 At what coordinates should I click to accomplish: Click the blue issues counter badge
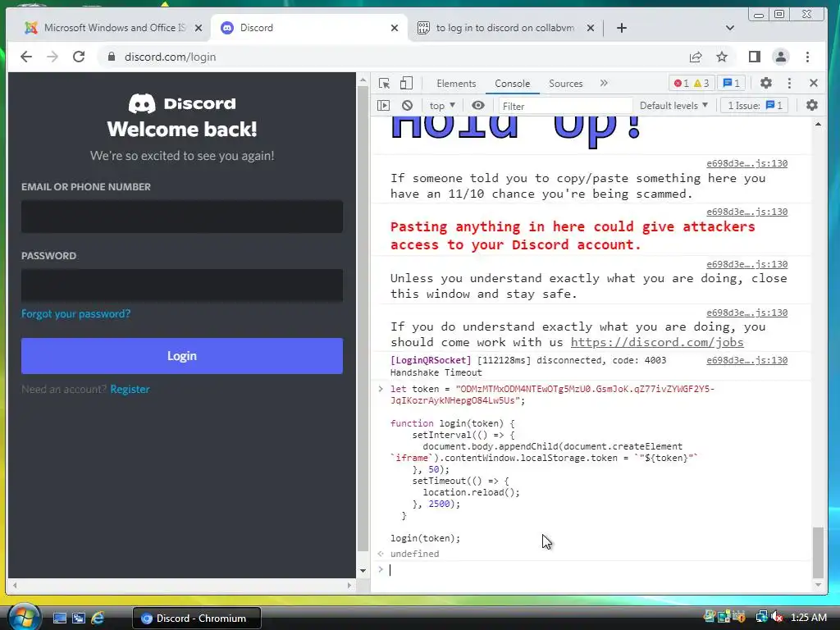(x=731, y=83)
